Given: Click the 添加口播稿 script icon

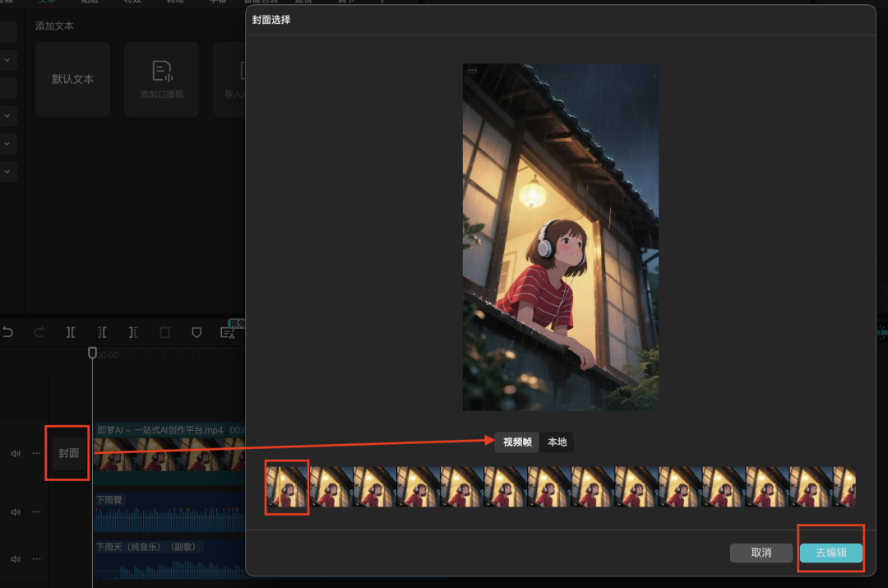Looking at the screenshot, I should click(x=162, y=72).
